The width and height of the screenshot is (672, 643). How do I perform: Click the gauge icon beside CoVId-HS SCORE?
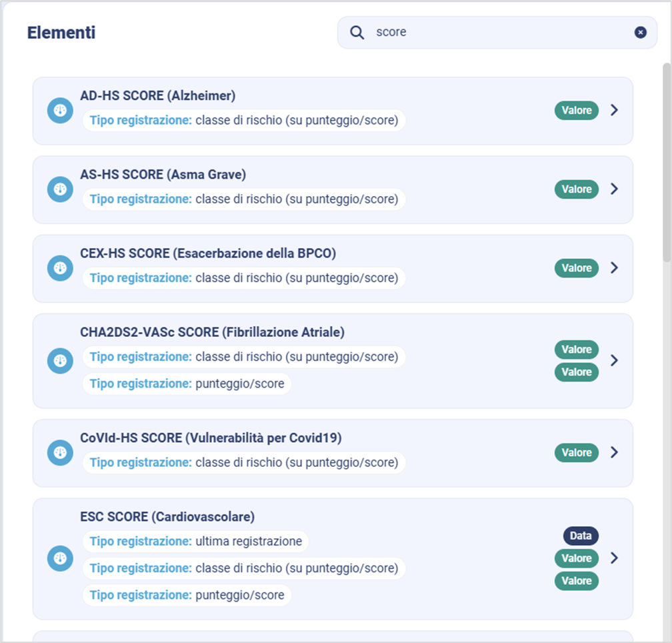click(x=60, y=453)
